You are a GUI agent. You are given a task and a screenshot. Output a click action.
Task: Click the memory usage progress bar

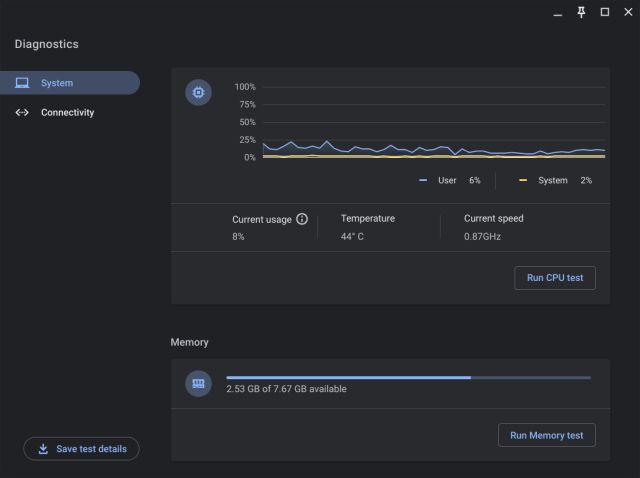tap(408, 378)
